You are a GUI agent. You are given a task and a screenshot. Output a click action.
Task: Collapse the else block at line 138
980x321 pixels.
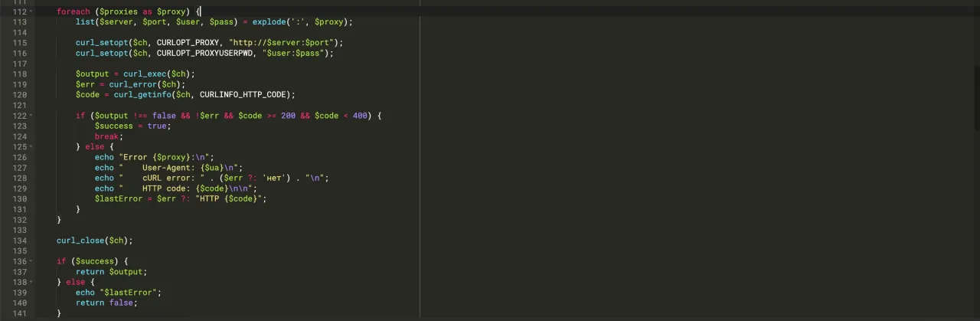tap(31, 282)
